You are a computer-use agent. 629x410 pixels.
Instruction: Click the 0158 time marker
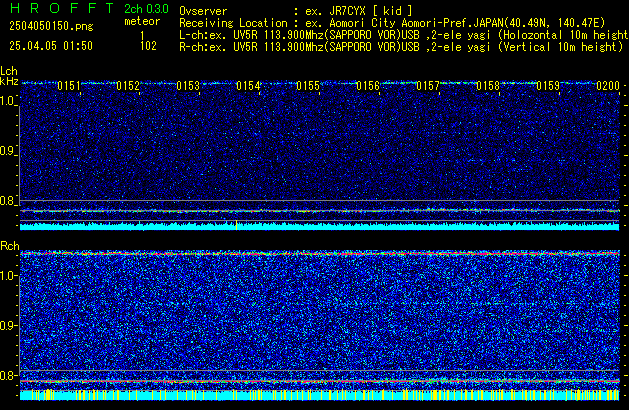pyautogui.click(x=488, y=86)
